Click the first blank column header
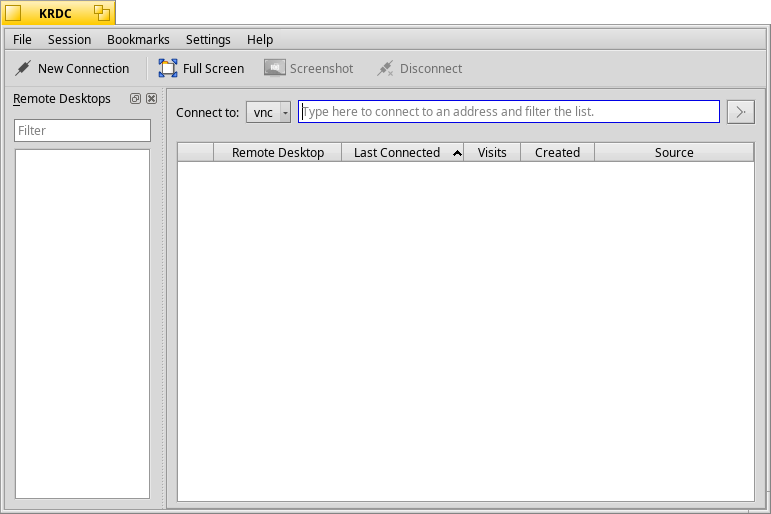This screenshot has height=514, width=771. [x=196, y=152]
